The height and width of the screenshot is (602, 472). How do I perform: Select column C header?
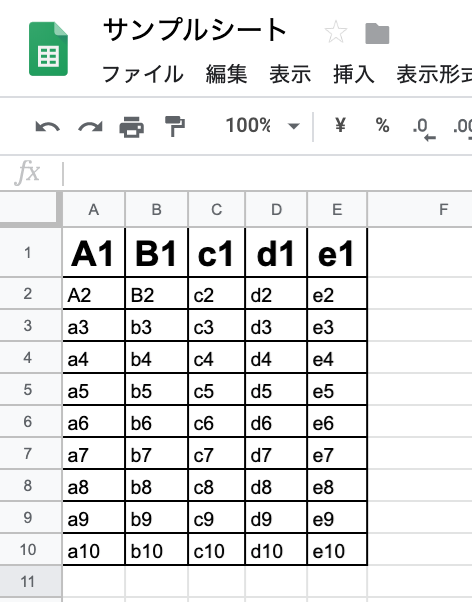pos(217,209)
